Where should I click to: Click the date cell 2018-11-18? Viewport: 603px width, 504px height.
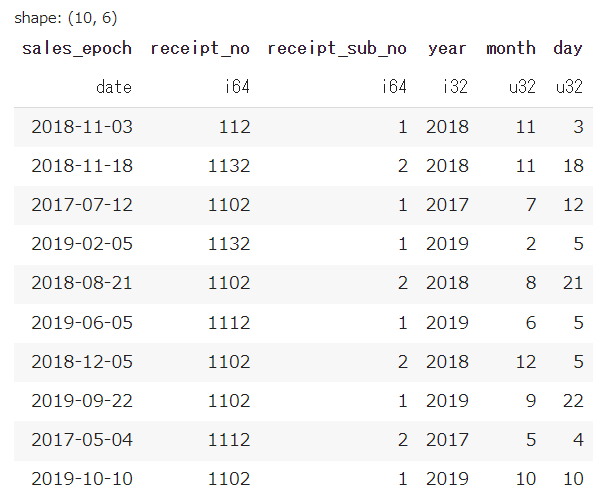(x=82, y=166)
